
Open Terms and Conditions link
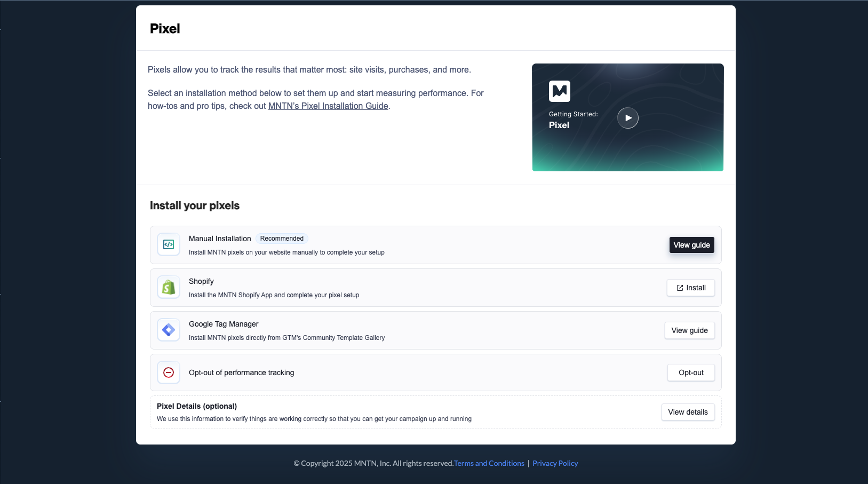pos(489,463)
